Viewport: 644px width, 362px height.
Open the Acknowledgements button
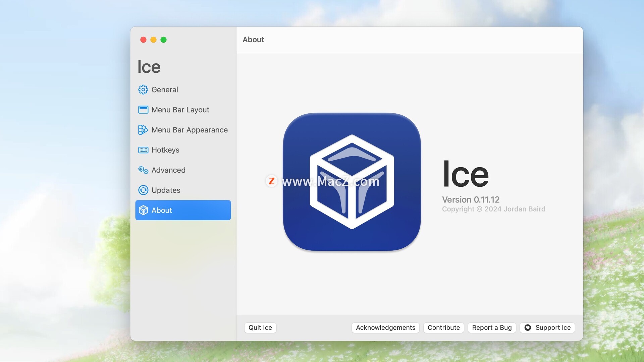(385, 327)
